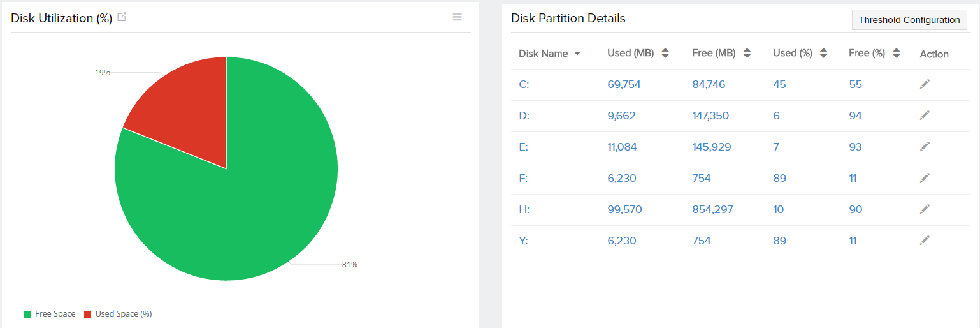
Task: Sort by Free (%) column arrows
Action: tap(896, 54)
